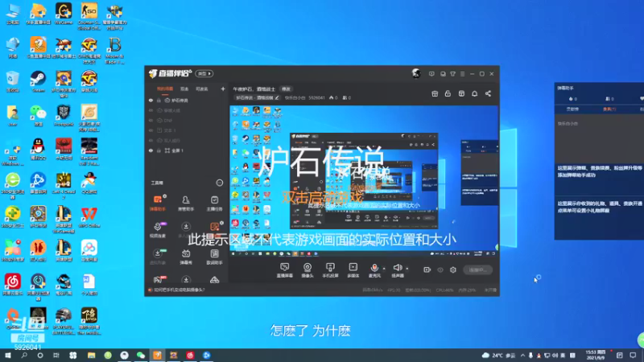Add a 直播屏幕 screen capture source
644x362 pixels.
point(284,270)
